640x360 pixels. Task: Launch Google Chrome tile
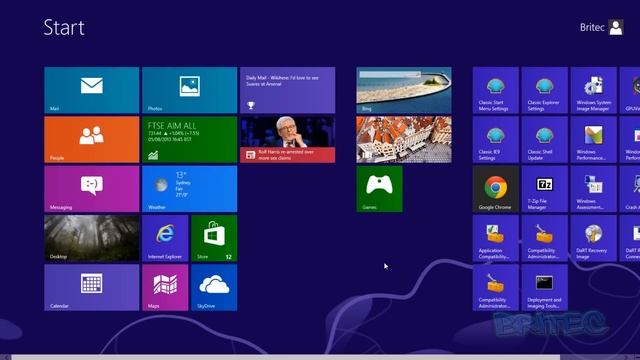(496, 189)
